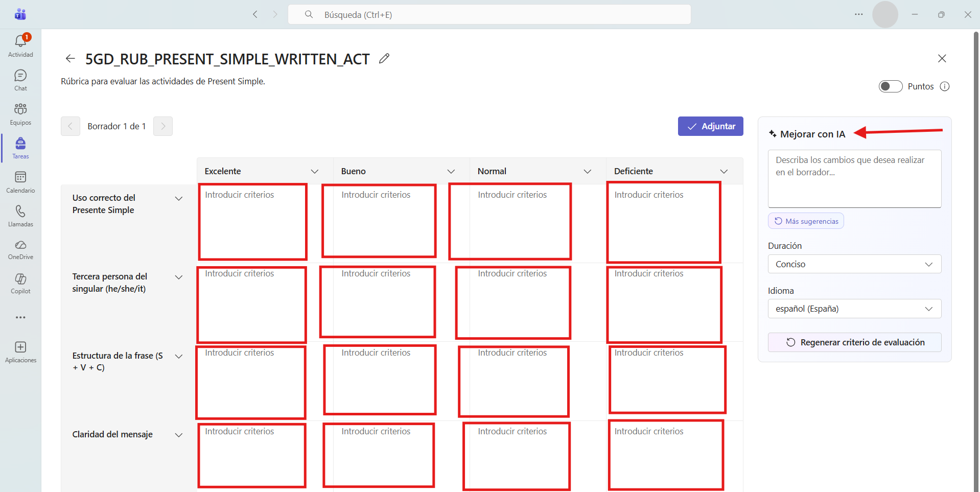Viewport: 980px width, 492px height.
Task: Open the Equipos section
Action: coord(20,114)
